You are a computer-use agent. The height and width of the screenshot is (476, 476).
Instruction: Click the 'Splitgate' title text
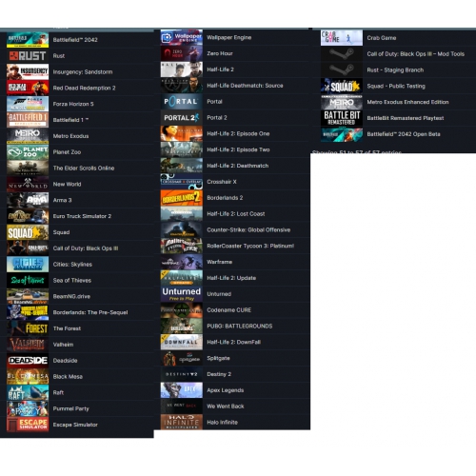(x=218, y=358)
